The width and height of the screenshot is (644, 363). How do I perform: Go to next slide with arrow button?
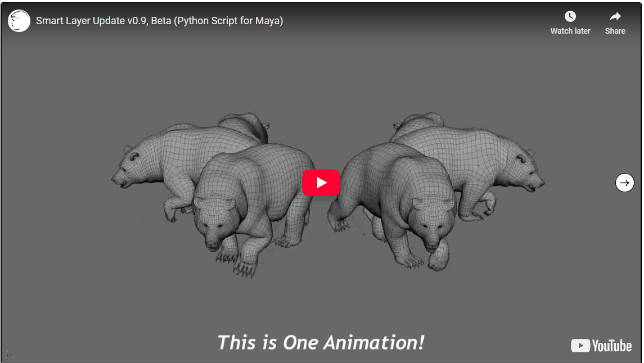tap(625, 183)
